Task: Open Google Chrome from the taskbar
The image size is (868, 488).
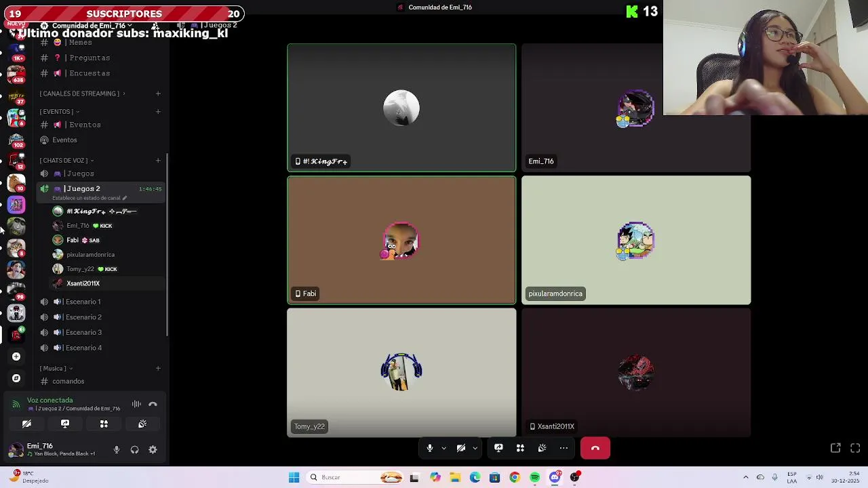Action: pos(515,477)
